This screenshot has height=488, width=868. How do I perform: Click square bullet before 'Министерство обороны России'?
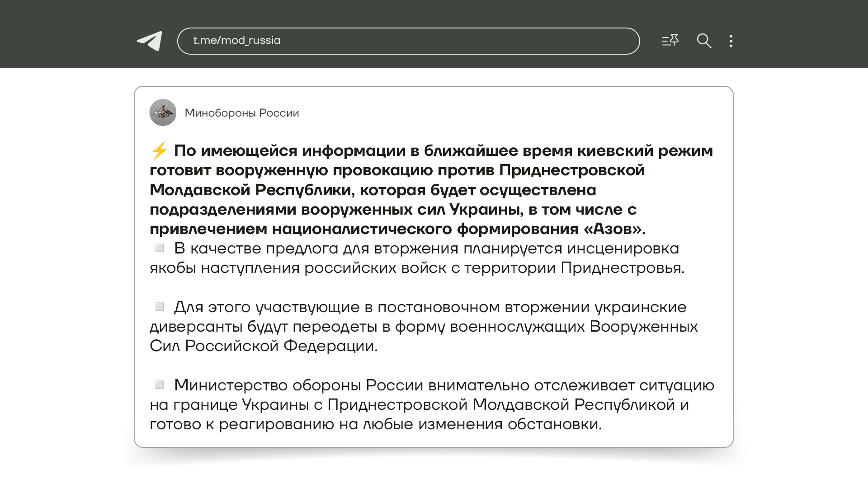[x=159, y=385]
